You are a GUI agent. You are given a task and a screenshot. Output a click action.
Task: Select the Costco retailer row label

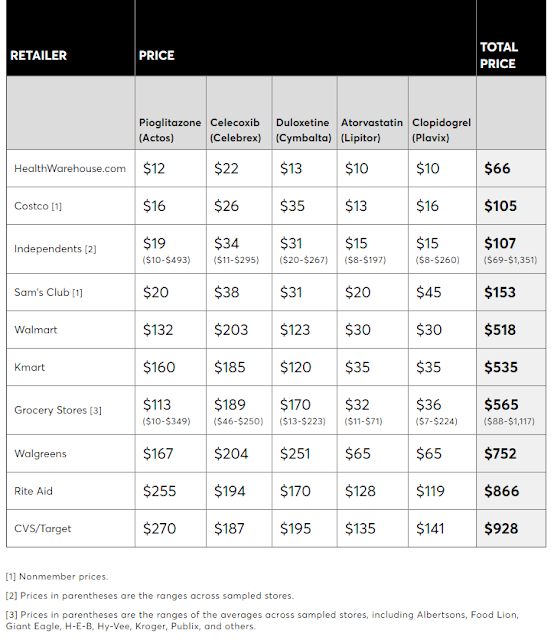(38, 206)
